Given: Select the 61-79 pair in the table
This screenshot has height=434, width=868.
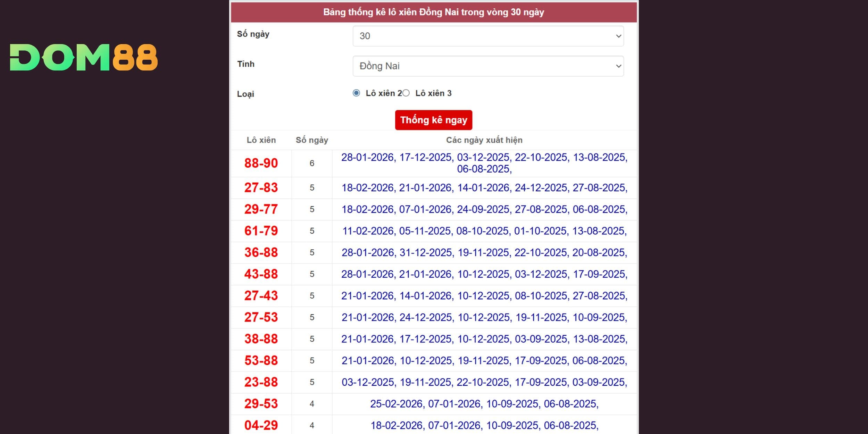Looking at the screenshot, I should click(261, 231).
